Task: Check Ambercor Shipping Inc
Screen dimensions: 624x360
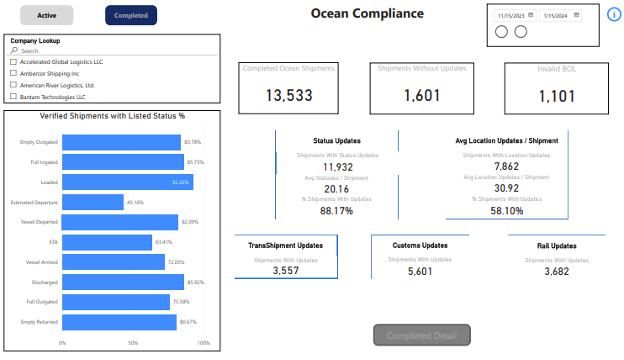Action: tap(14, 73)
